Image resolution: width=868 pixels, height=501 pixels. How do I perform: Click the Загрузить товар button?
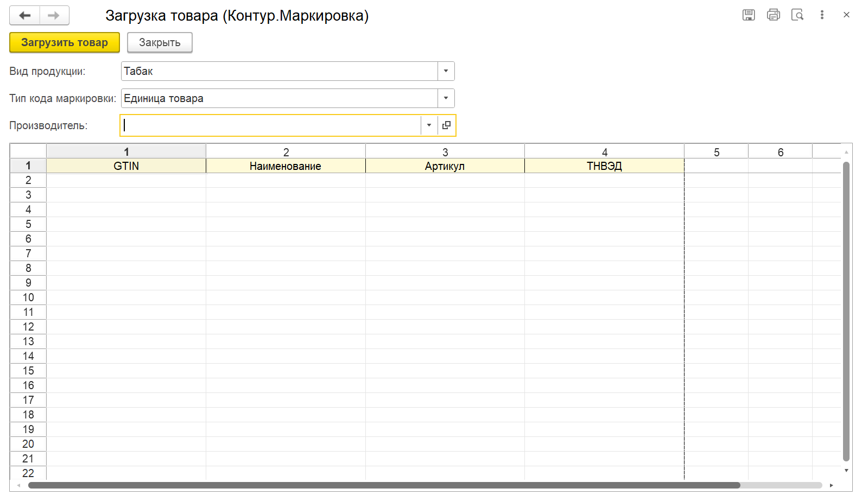65,42
